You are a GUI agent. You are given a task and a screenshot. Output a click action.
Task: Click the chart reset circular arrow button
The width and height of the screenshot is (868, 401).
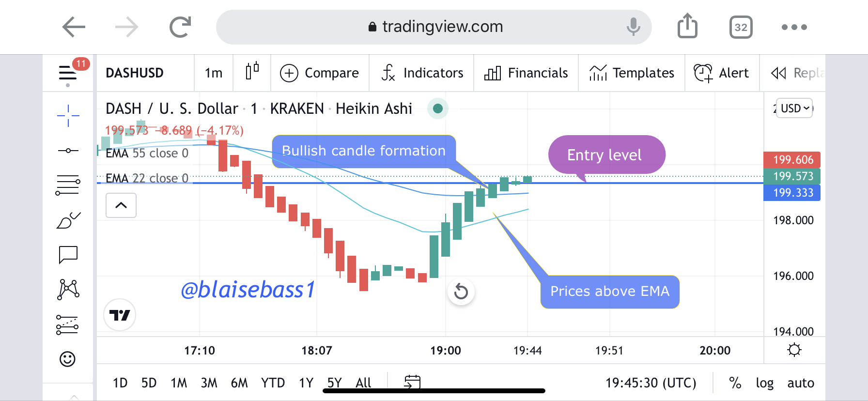(x=461, y=292)
